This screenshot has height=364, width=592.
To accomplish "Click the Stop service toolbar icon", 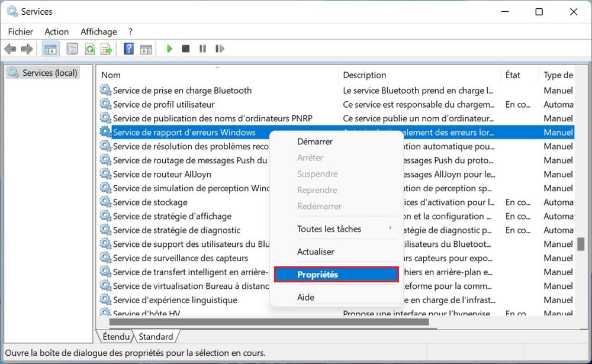I will (x=185, y=49).
